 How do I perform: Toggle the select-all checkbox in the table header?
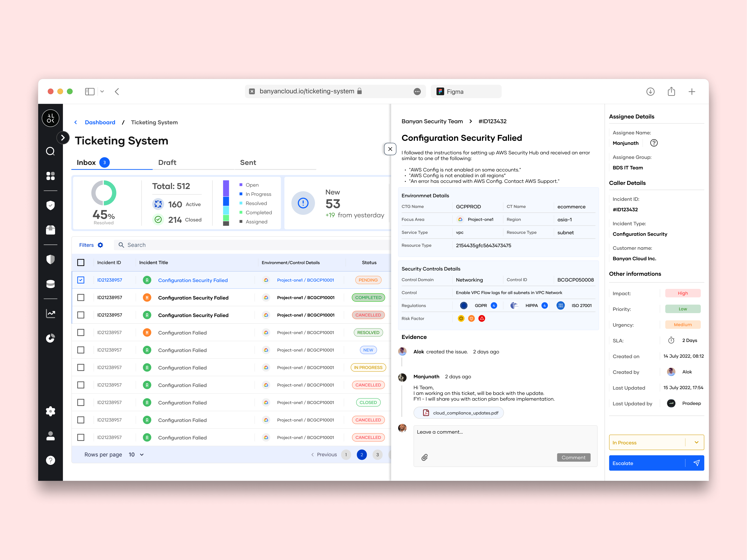(81, 263)
